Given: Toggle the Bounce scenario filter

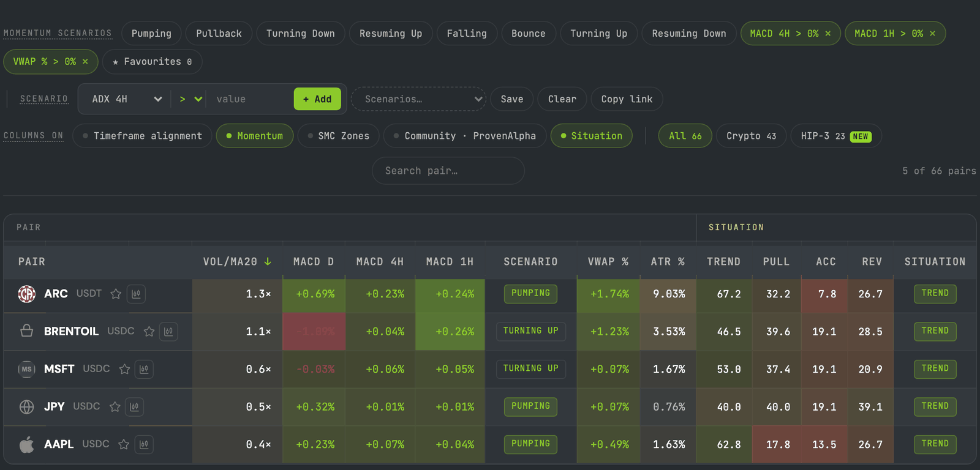Looking at the screenshot, I should pyautogui.click(x=529, y=34).
